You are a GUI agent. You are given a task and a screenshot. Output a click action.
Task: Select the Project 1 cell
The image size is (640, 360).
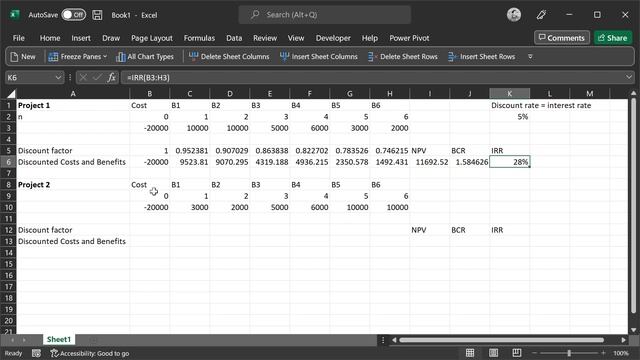pos(73,105)
